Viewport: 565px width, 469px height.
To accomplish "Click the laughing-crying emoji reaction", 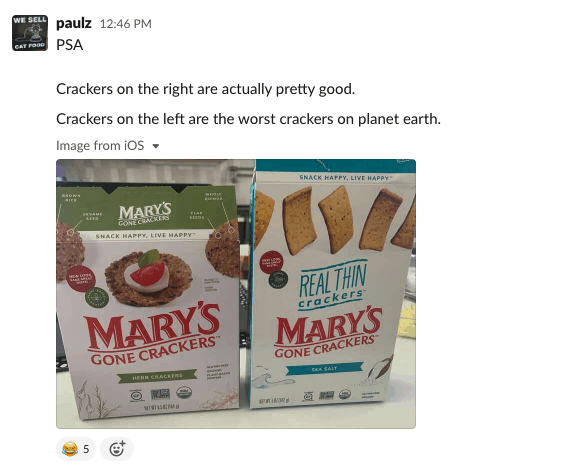I will [x=70, y=449].
